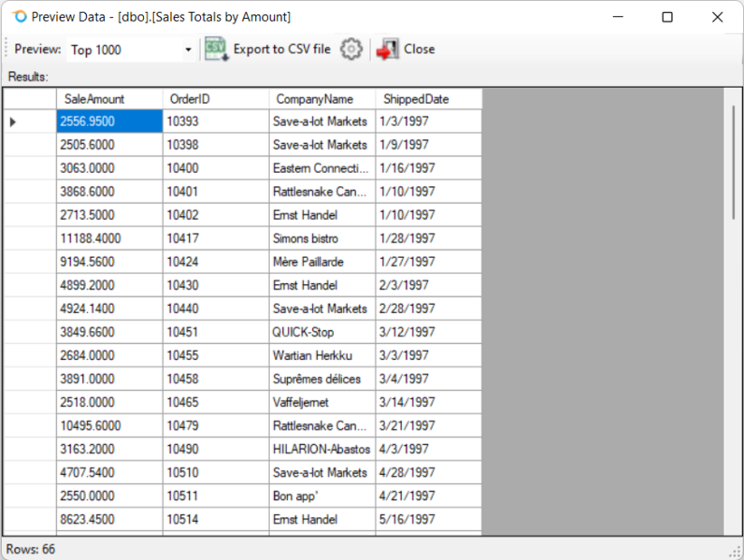Open settings via the gear icon
The width and height of the screenshot is (744, 560).
click(x=351, y=50)
